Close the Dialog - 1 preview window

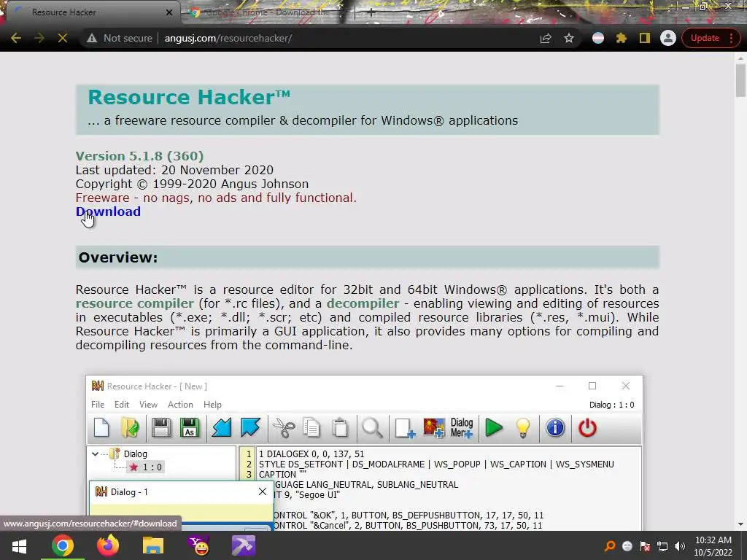[x=263, y=491]
